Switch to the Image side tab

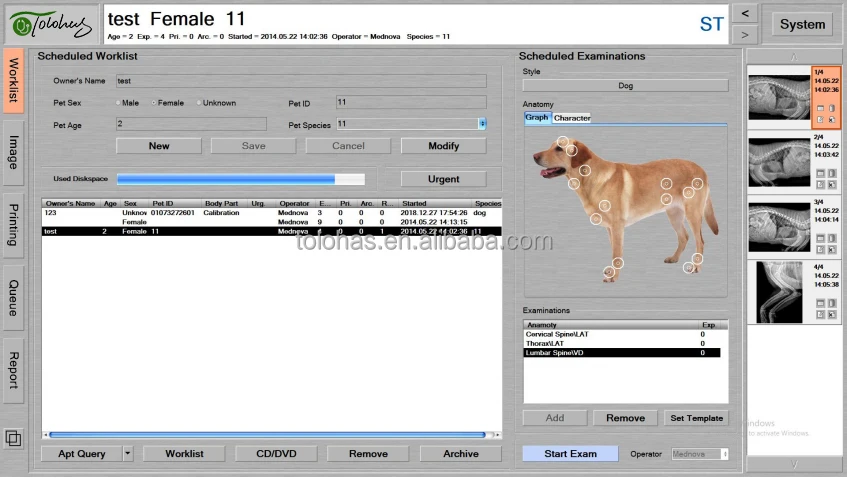click(x=14, y=153)
